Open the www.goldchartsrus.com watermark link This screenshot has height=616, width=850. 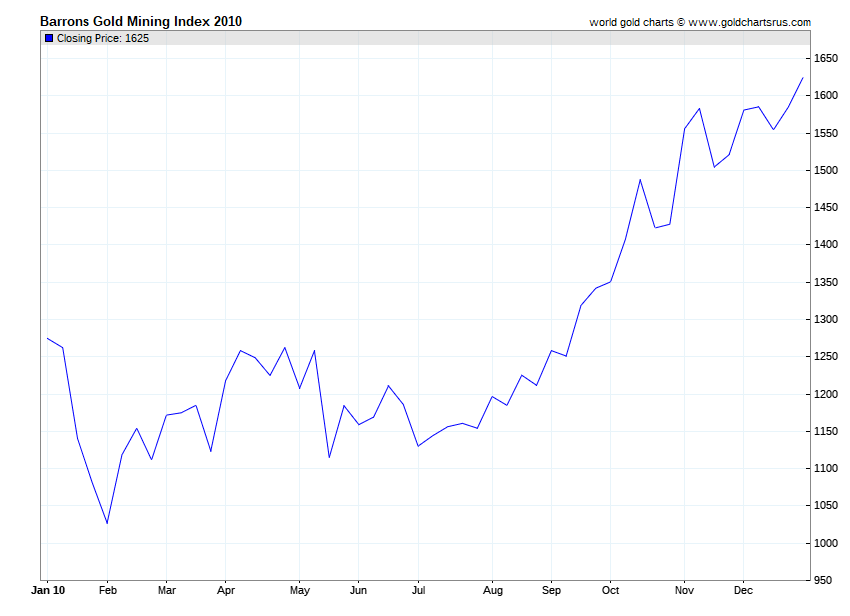pos(749,22)
